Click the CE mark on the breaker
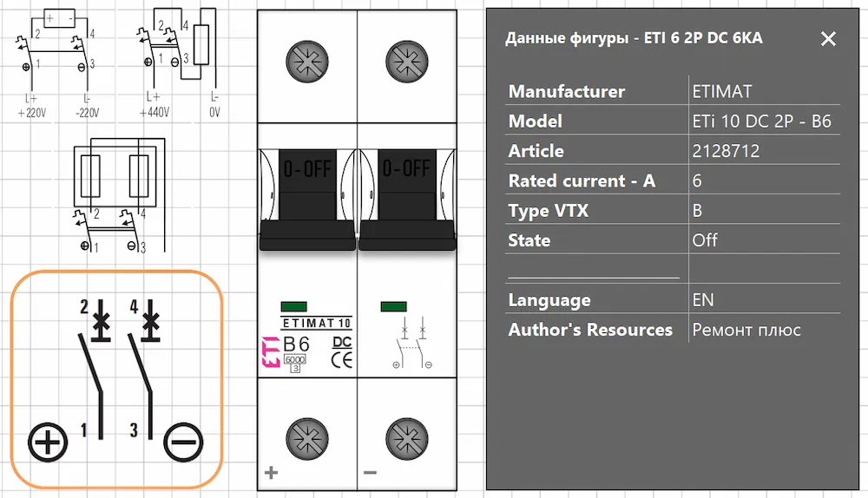This screenshot has height=498, width=868. click(341, 360)
